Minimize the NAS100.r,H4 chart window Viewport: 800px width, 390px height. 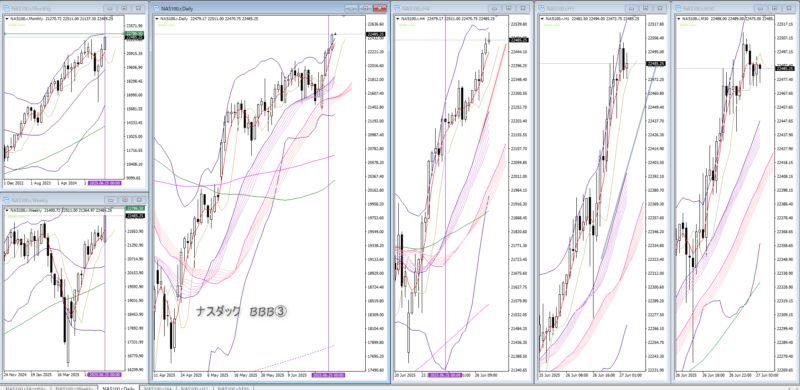495,8
